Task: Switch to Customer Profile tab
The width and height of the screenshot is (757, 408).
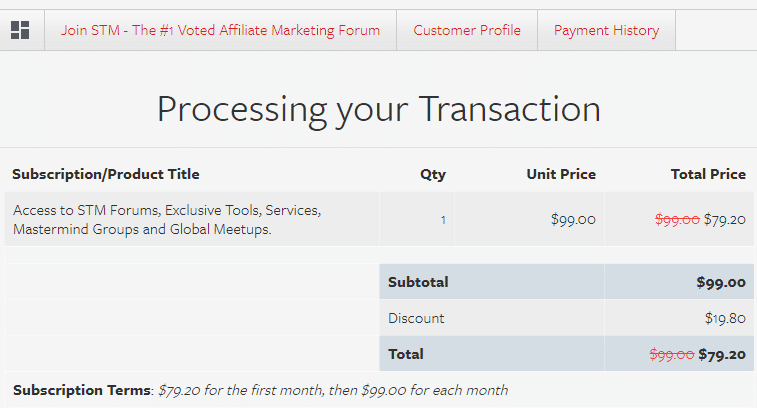Action: click(x=467, y=30)
